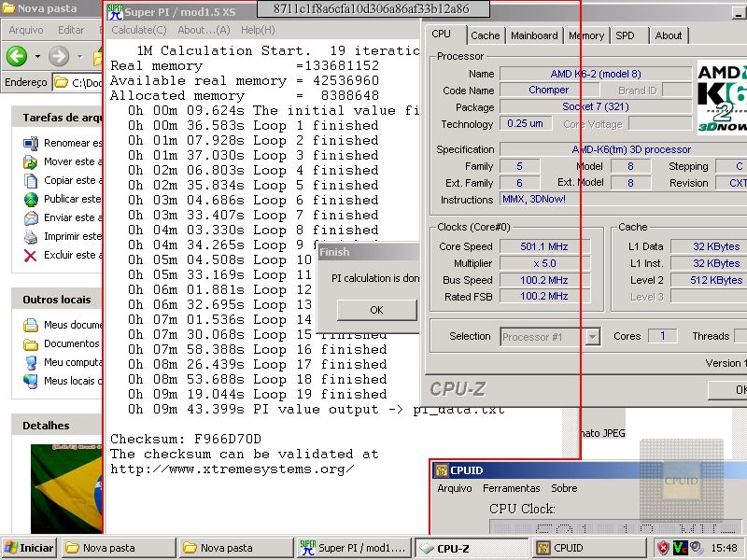
Task: Click the Brazil flag thumbnail in Detalhes
Action: pos(66,488)
